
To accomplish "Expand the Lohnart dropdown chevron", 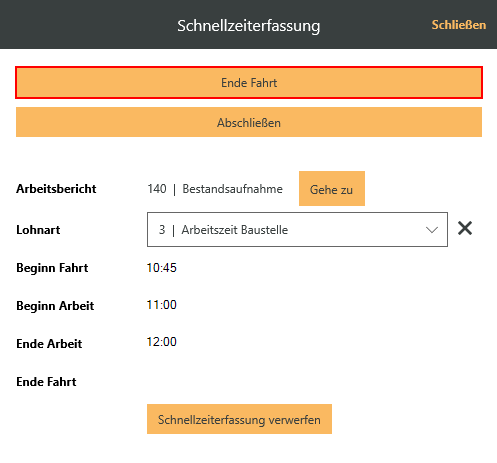I will click(432, 230).
